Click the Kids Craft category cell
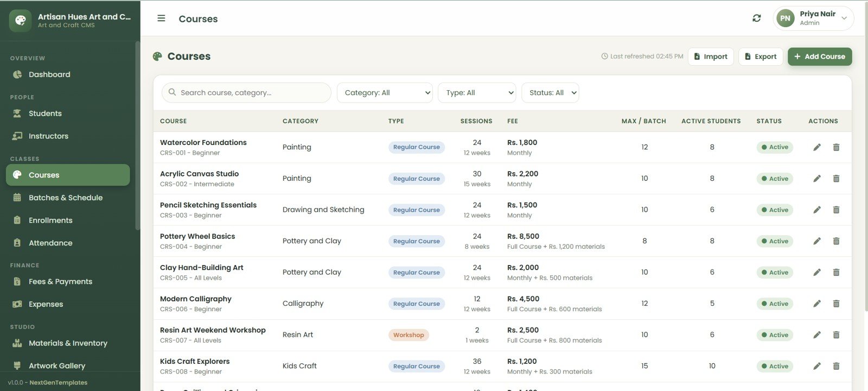This screenshot has height=391, width=868. [299, 366]
